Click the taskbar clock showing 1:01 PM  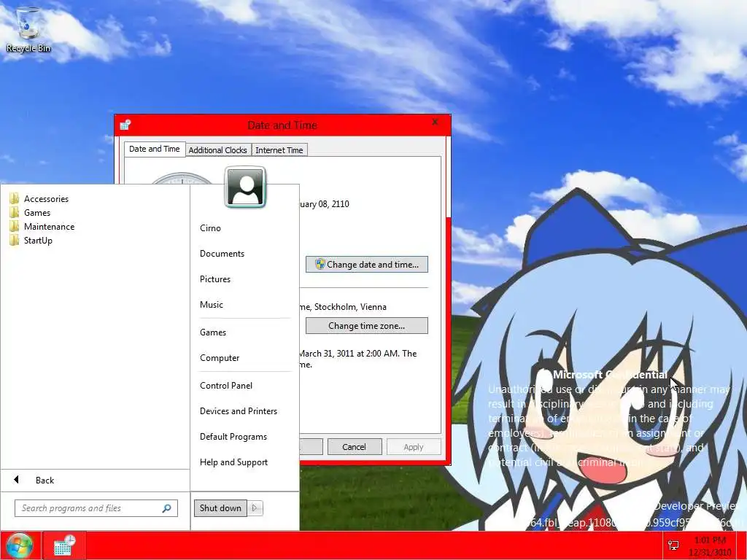[710, 546]
